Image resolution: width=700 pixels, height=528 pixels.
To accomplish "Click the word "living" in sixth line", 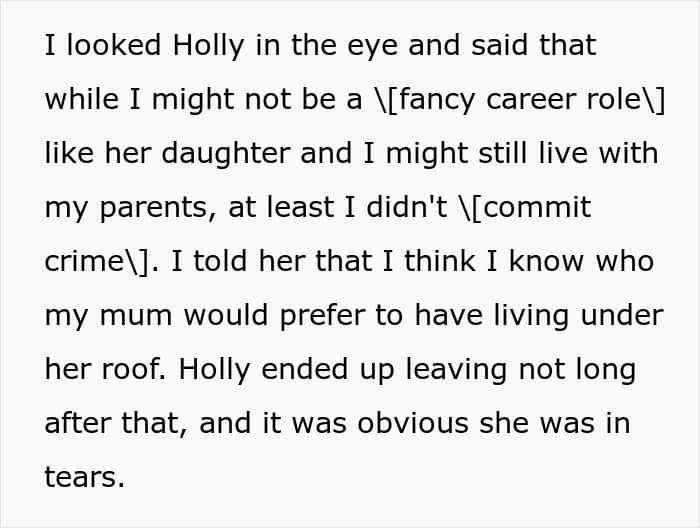I will pyautogui.click(x=532, y=316).
